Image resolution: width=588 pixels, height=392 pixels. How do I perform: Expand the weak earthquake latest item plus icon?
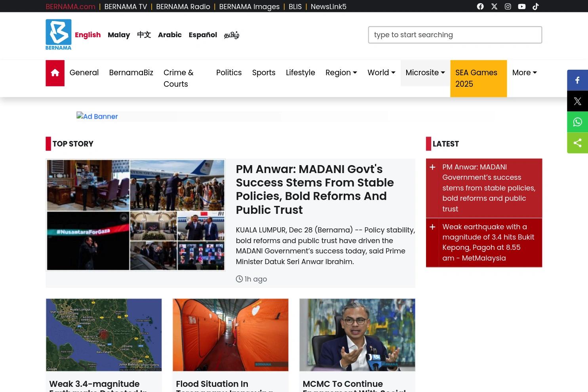point(432,227)
